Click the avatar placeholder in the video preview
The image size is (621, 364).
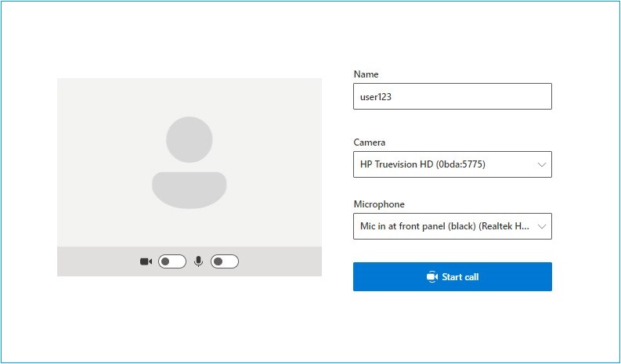coord(190,162)
